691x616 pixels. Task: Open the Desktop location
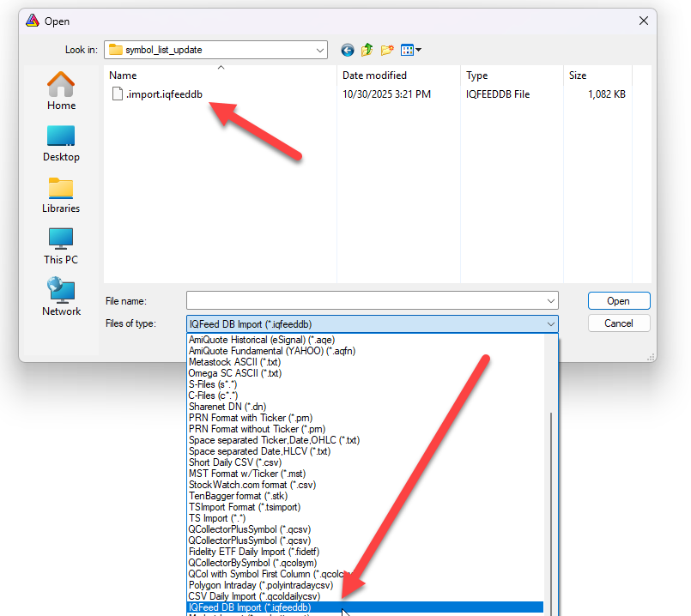(x=60, y=142)
